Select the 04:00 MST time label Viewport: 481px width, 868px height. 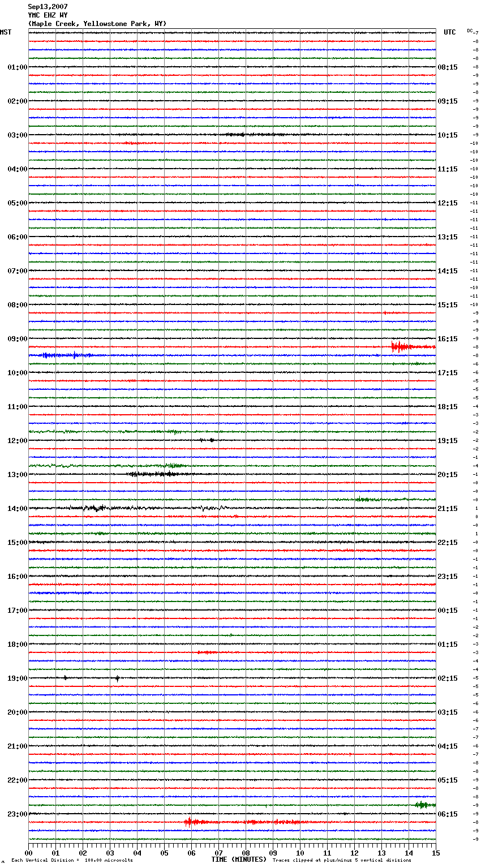[18, 169]
